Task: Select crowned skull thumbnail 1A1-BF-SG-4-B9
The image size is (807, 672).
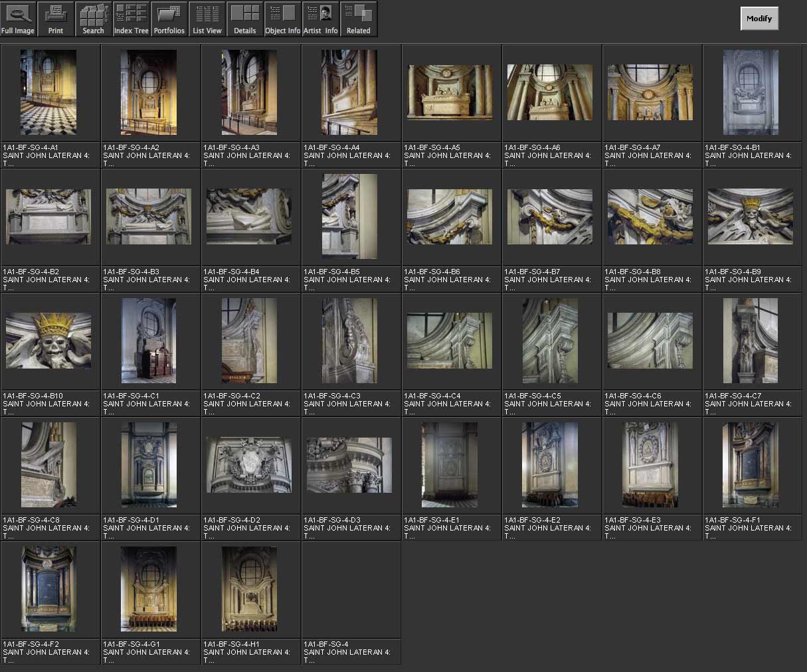Action: click(751, 216)
